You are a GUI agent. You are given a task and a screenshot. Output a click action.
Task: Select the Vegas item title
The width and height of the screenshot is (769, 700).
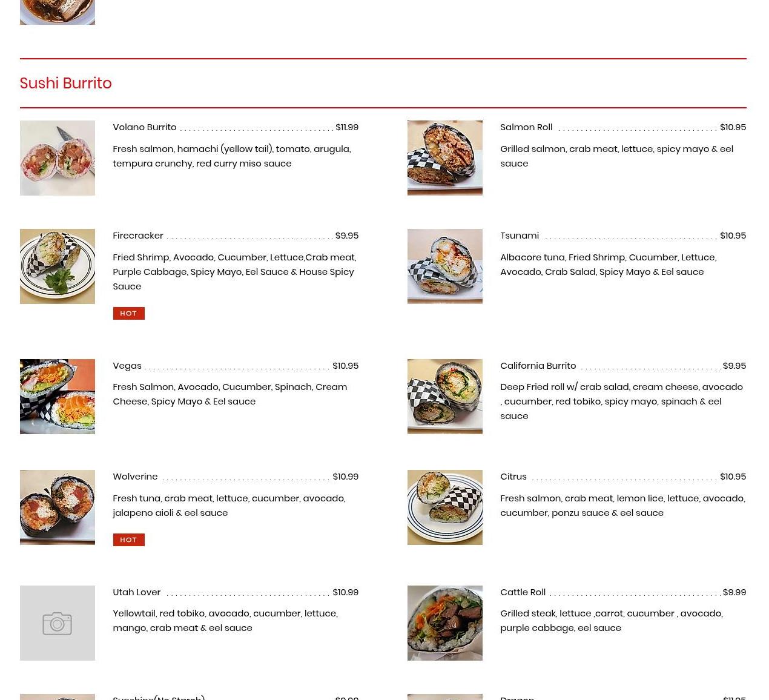[x=127, y=366]
